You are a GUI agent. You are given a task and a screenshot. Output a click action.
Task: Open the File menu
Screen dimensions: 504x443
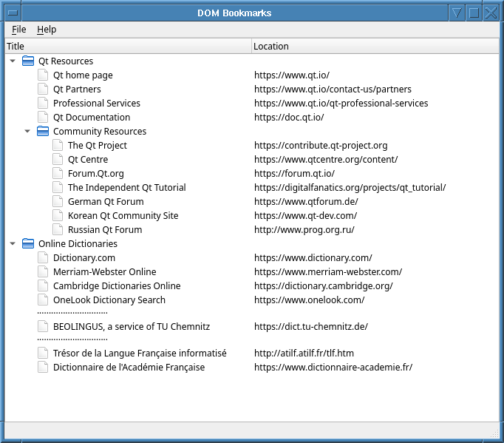18,30
